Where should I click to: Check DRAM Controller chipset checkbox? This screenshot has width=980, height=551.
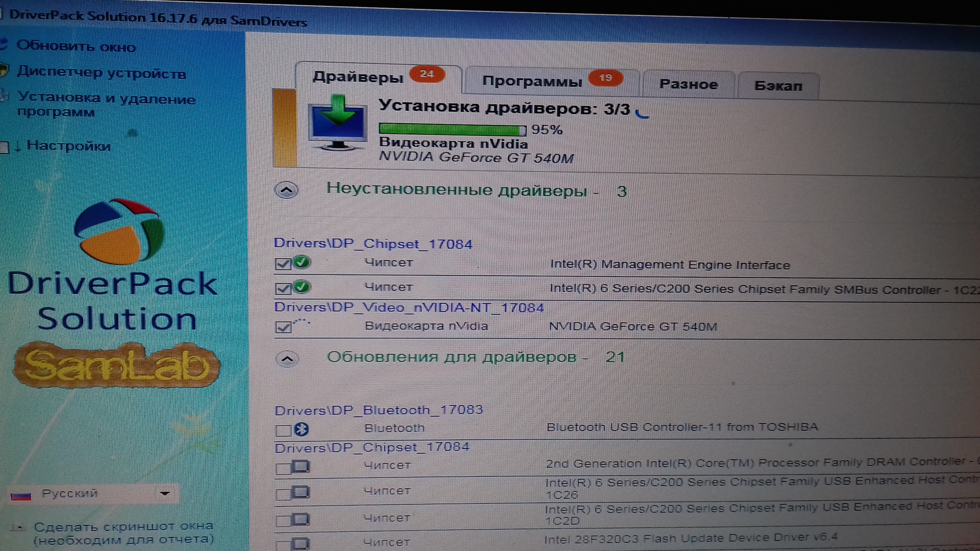pos(283,468)
